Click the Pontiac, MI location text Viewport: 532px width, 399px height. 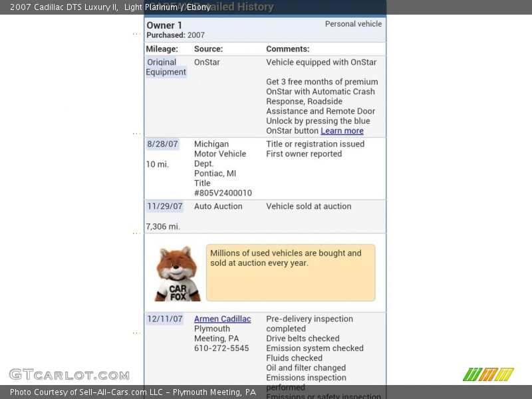point(215,174)
